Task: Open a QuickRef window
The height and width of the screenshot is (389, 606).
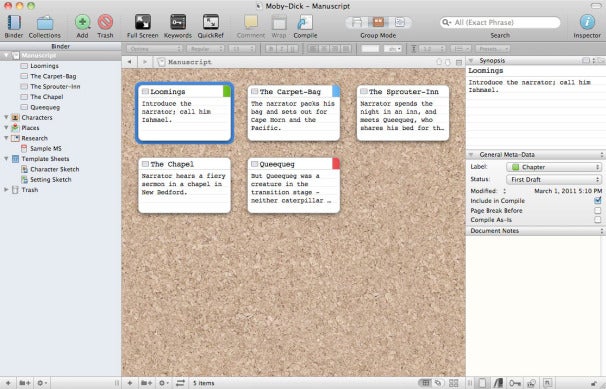Action: [x=211, y=22]
